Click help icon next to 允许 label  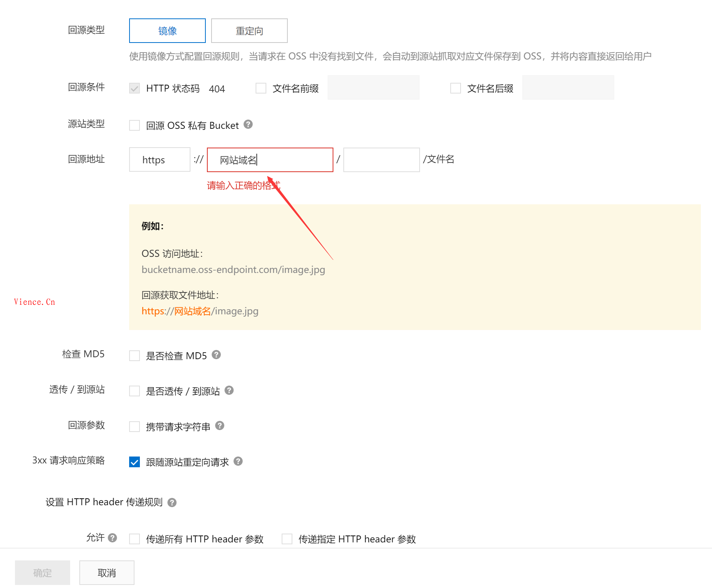click(112, 538)
